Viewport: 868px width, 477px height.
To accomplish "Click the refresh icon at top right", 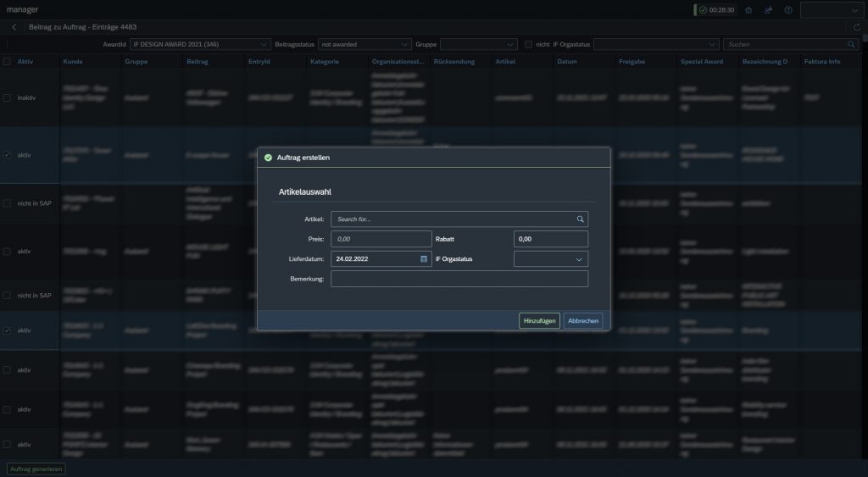I will click(857, 27).
